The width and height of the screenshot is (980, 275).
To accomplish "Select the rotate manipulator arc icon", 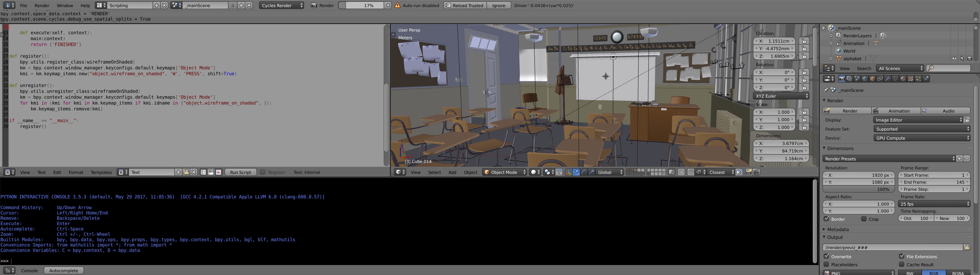I will pos(584,172).
